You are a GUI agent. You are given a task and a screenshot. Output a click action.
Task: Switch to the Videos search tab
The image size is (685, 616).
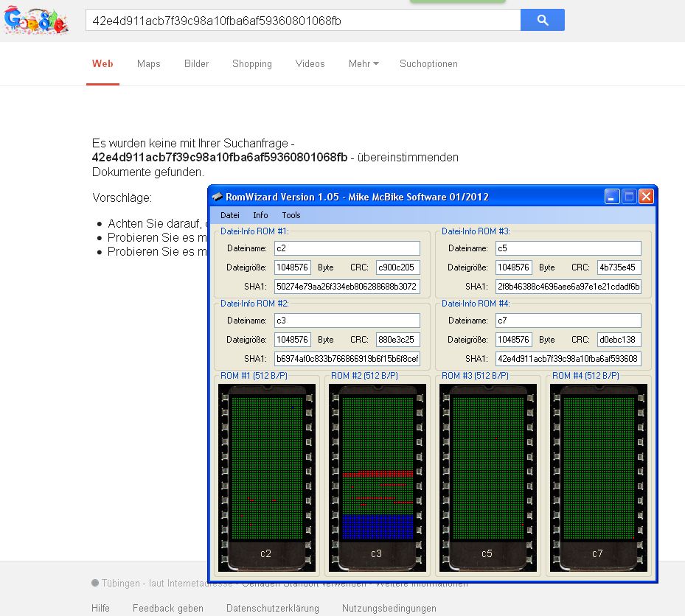(310, 64)
